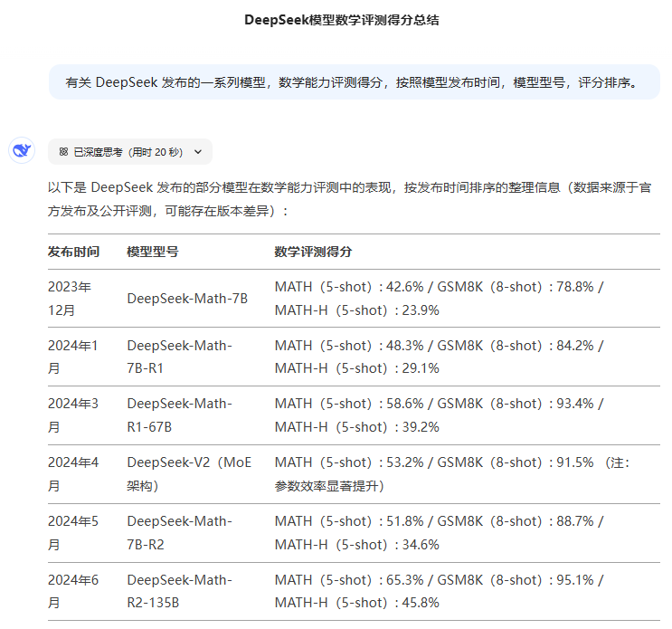Click the 已深度思考 (用时 20 秒) text
Screen dimensions: 672x629
[128, 152]
